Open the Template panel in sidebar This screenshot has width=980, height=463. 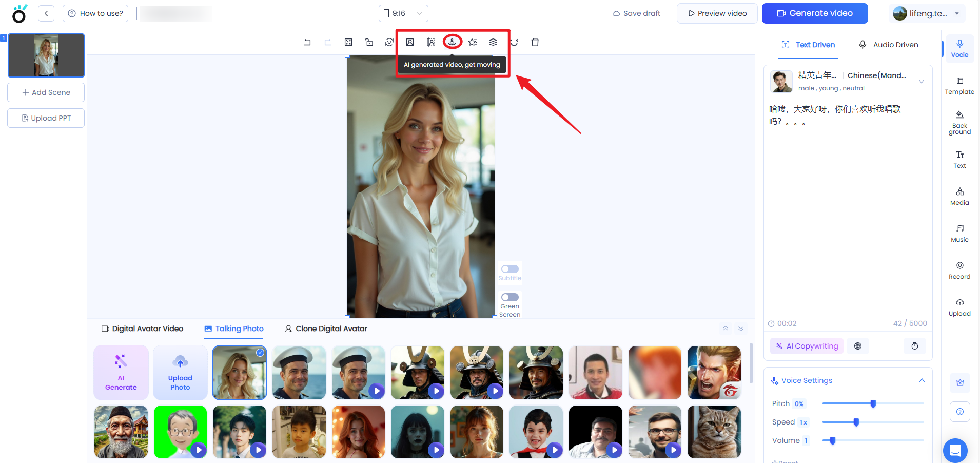coord(959,85)
